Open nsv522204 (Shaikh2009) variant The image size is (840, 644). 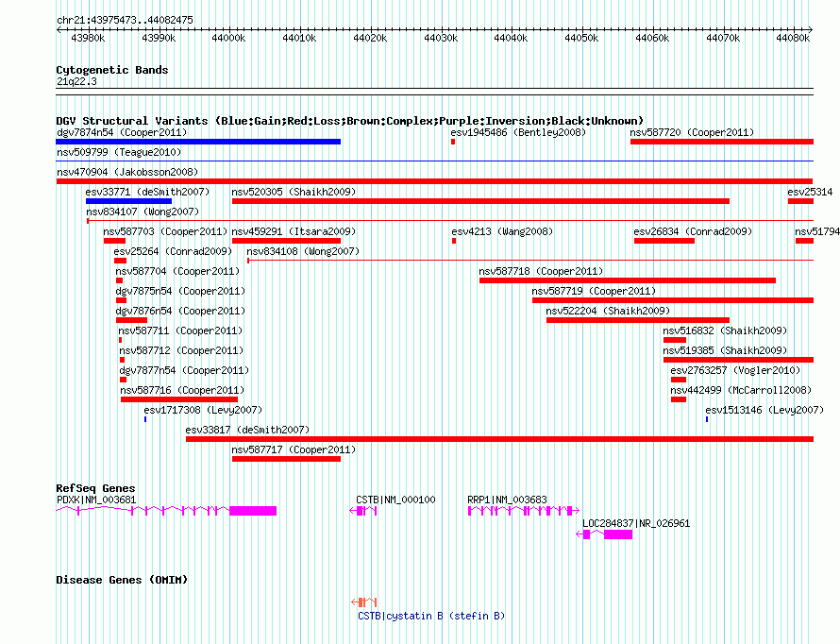coord(608,311)
